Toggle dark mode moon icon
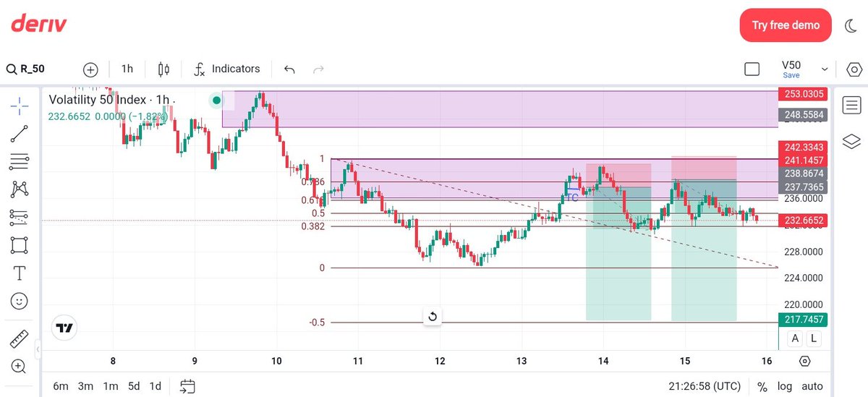The width and height of the screenshot is (868, 397). 851,26
